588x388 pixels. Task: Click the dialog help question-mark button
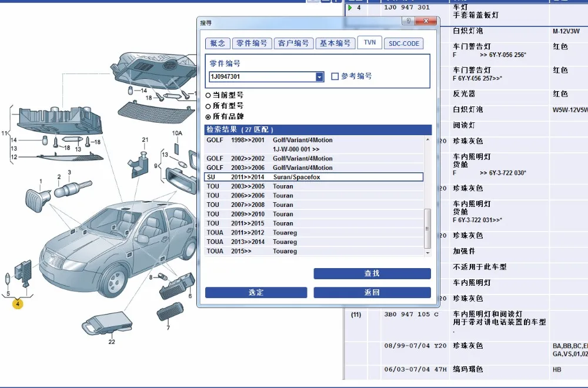pos(408,21)
